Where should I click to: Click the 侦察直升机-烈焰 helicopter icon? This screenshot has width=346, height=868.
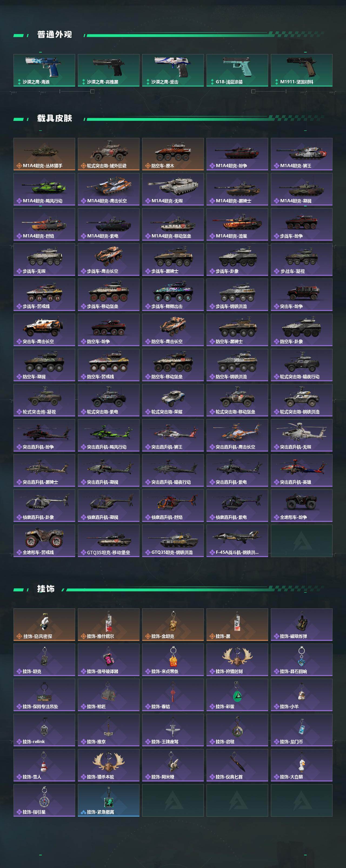click(x=173, y=505)
